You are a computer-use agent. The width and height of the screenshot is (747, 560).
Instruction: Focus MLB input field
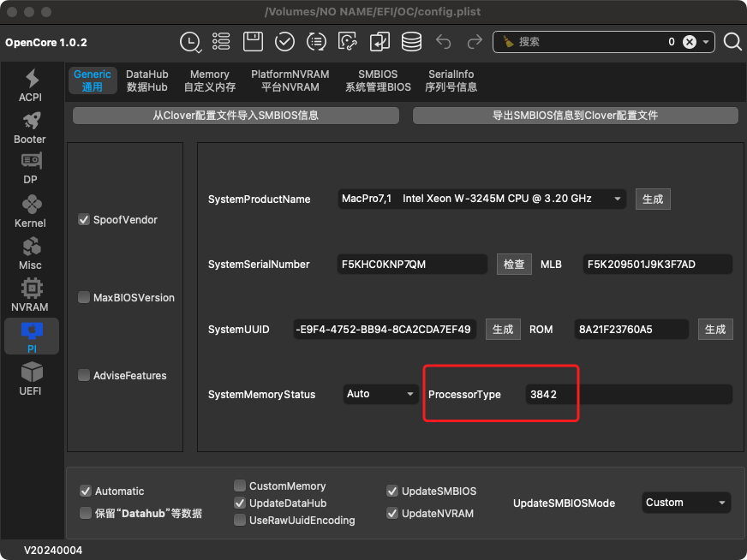click(x=657, y=265)
